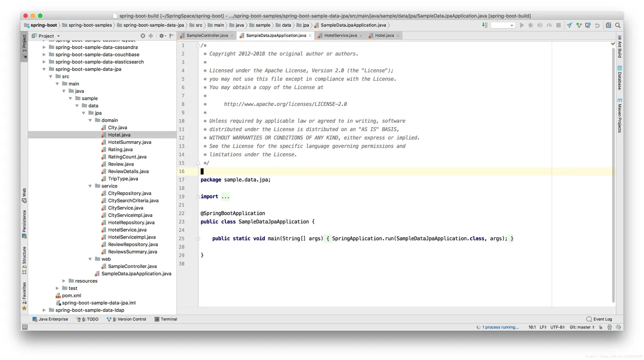Open the 9: Version Control tool window

(126, 319)
